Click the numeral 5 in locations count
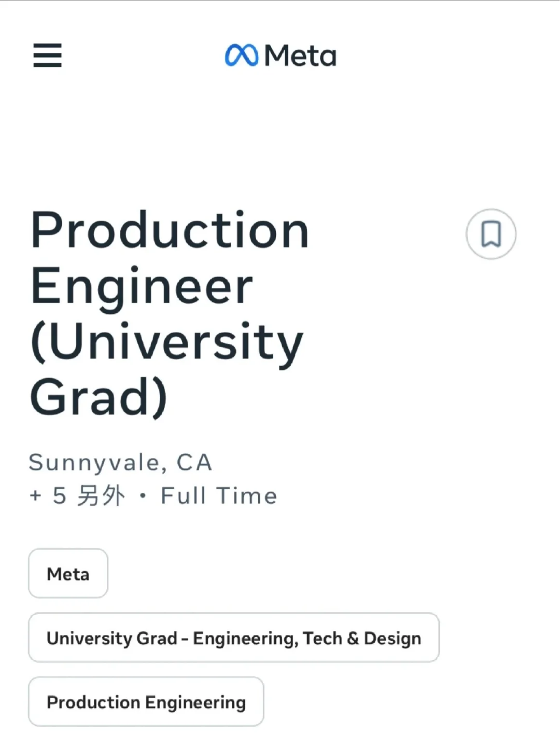Image resolution: width=560 pixels, height=747 pixels. tap(60, 496)
